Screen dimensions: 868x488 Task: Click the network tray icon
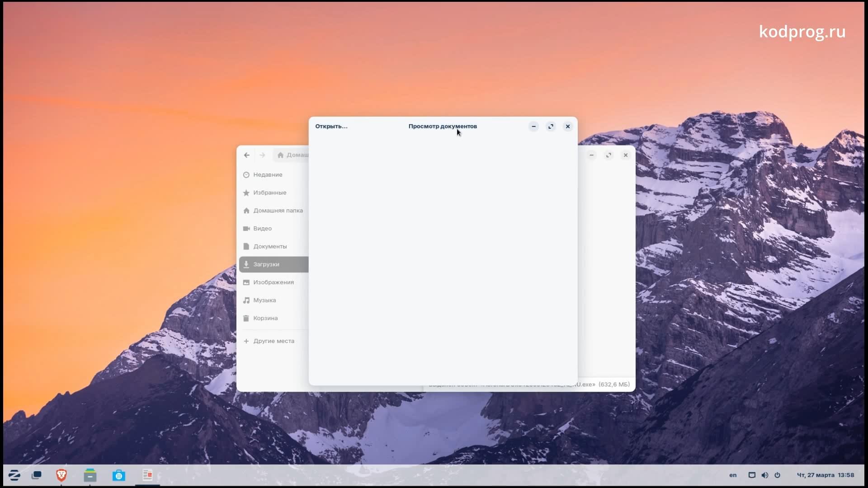(x=752, y=475)
